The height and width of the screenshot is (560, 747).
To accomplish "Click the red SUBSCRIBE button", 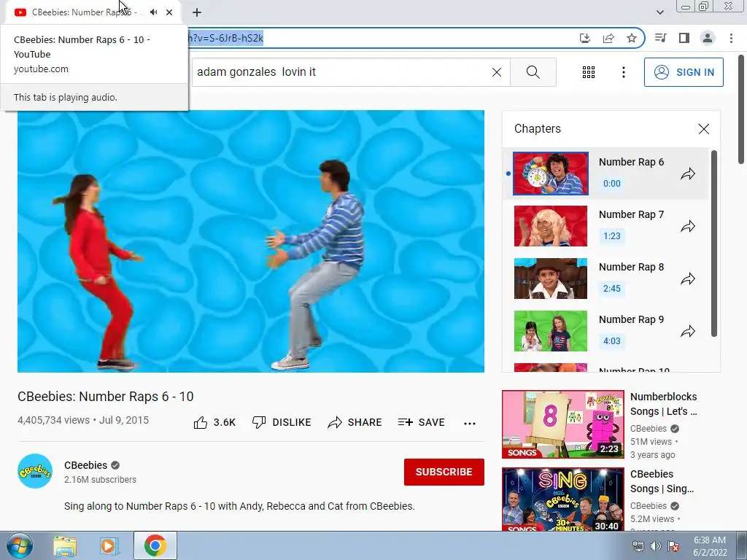I will point(444,472).
